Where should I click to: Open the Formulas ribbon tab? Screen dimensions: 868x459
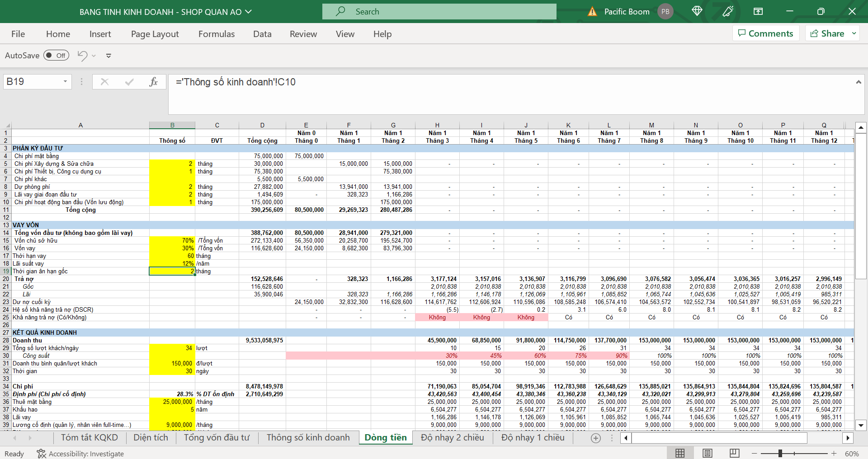click(x=217, y=34)
